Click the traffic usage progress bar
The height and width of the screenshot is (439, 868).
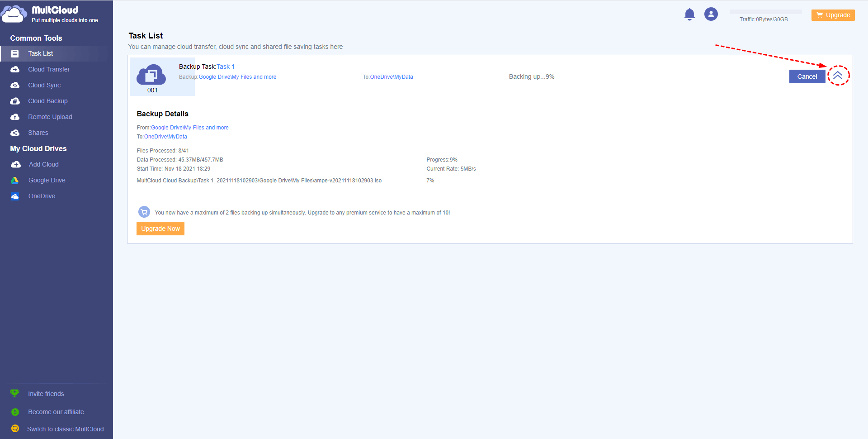[765, 12]
